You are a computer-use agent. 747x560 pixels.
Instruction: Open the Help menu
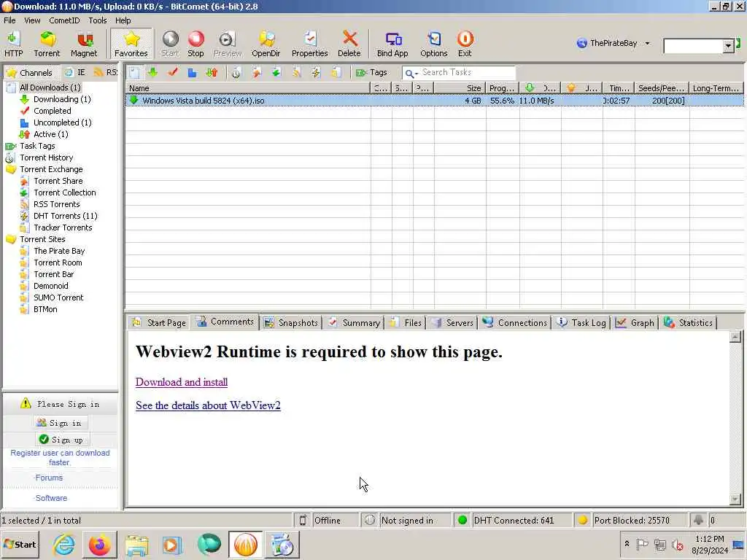tap(123, 20)
